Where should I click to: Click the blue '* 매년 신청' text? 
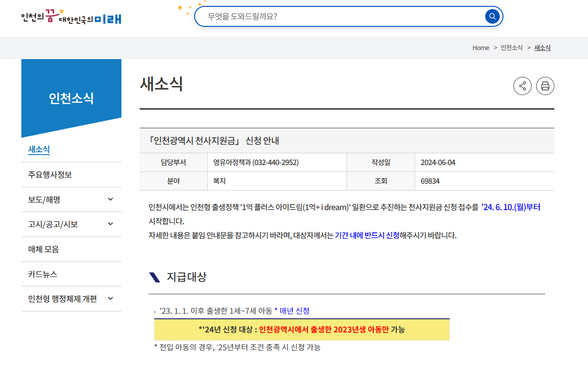pos(292,311)
